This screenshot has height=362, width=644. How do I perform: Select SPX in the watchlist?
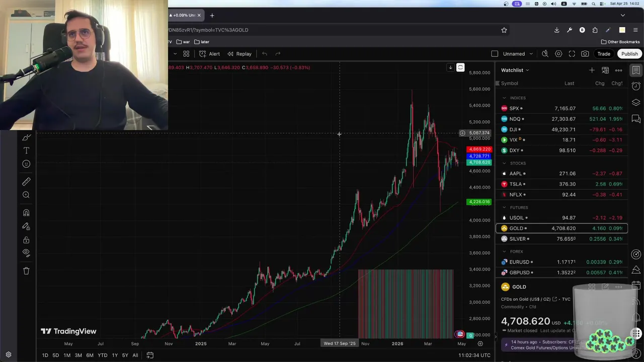(x=561, y=109)
